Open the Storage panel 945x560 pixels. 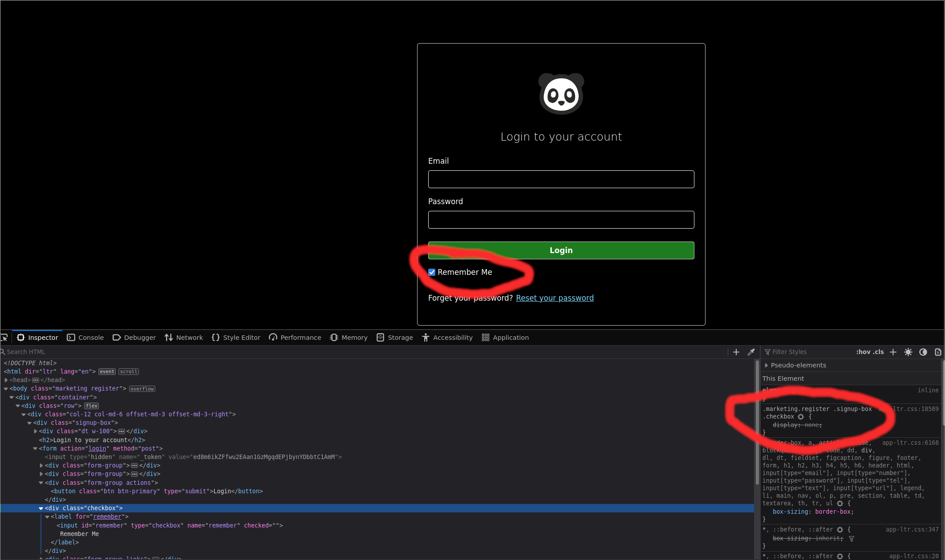pos(395,338)
